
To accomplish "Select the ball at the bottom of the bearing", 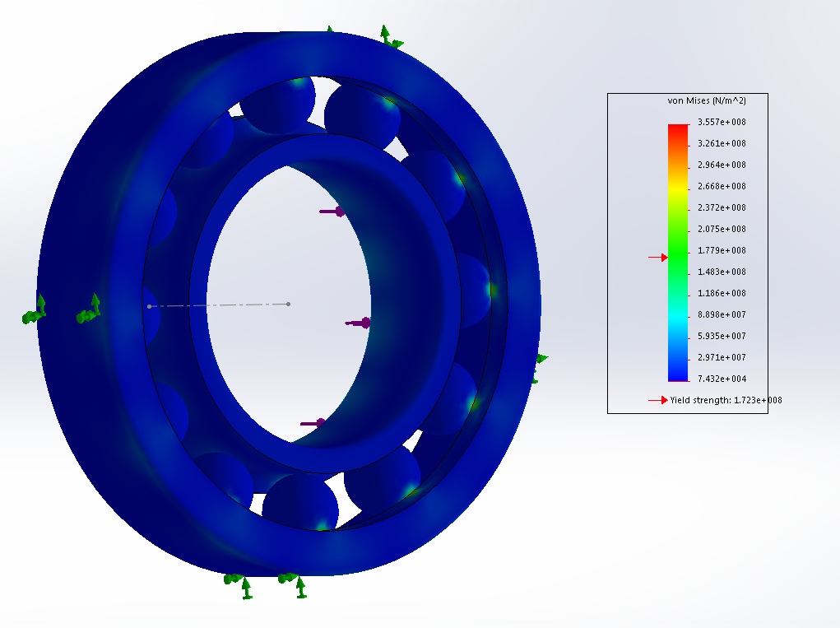I will pos(300,502).
